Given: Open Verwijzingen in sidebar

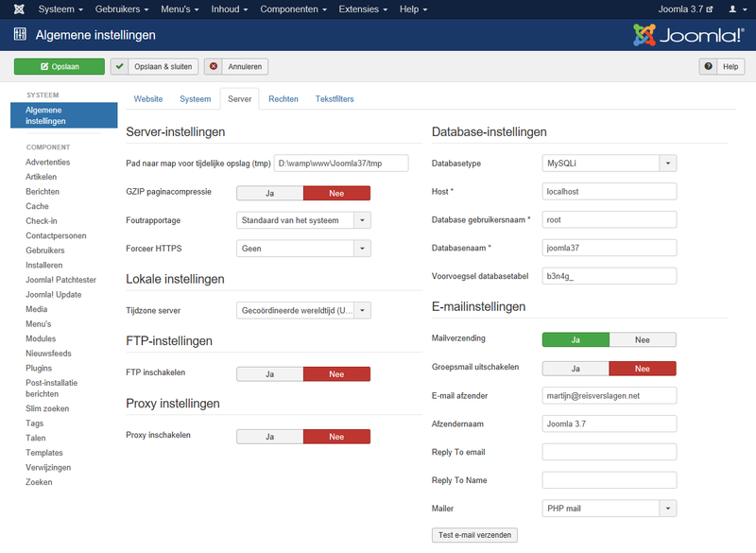Looking at the screenshot, I should coord(48,468).
